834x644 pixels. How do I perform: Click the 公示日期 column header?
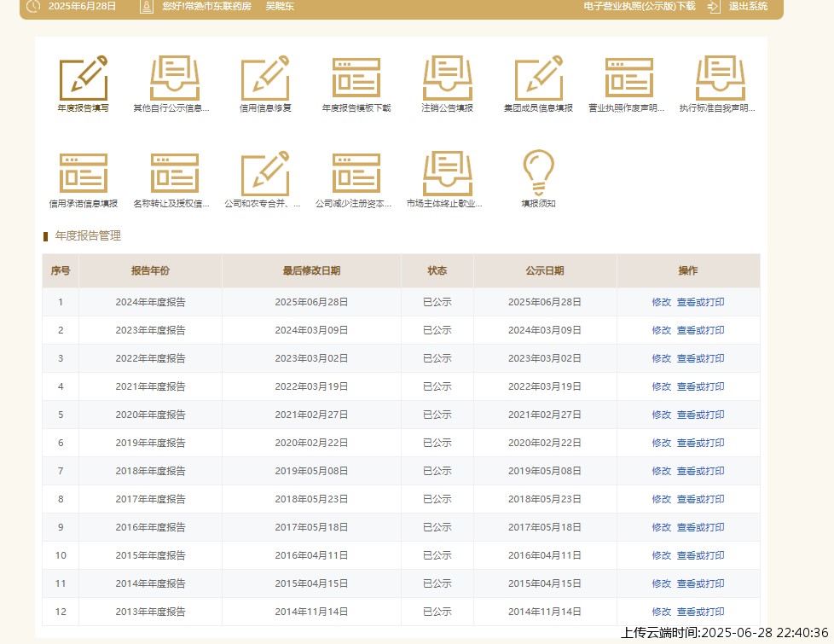pyautogui.click(x=545, y=270)
